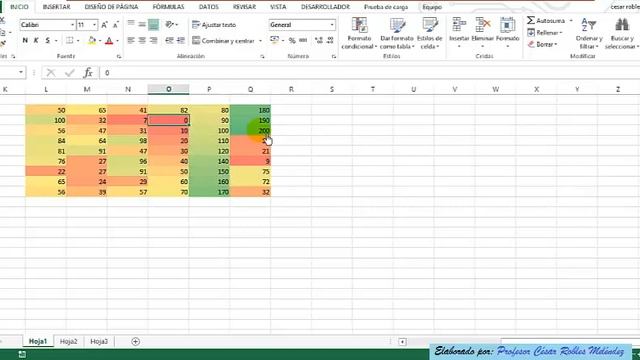Viewport: 640px width, 360px height.
Task: Click horizontal scrollbar left arrow
Action: tap(402, 342)
